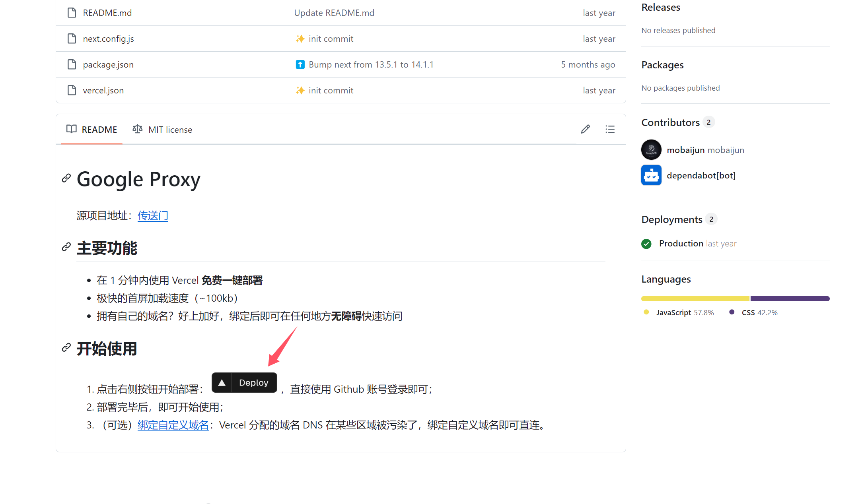Open the Contributors list
Image resolution: width=864 pixels, height=504 pixels.
(670, 122)
